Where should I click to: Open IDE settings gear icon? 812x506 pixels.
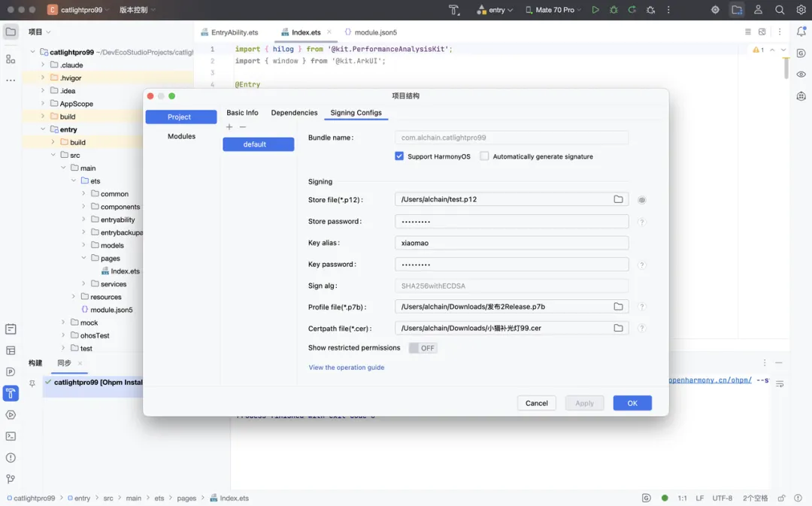pos(801,10)
